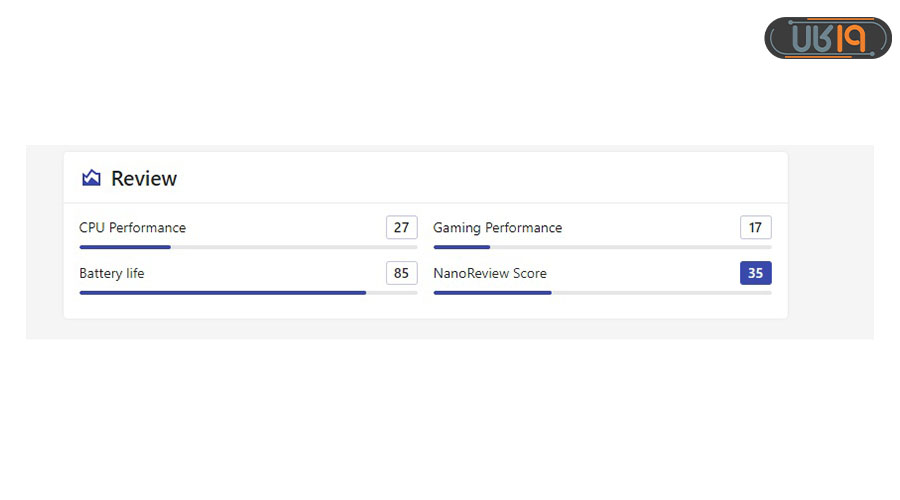Click the NanoReview Score label
900x500 pixels.
coord(489,273)
